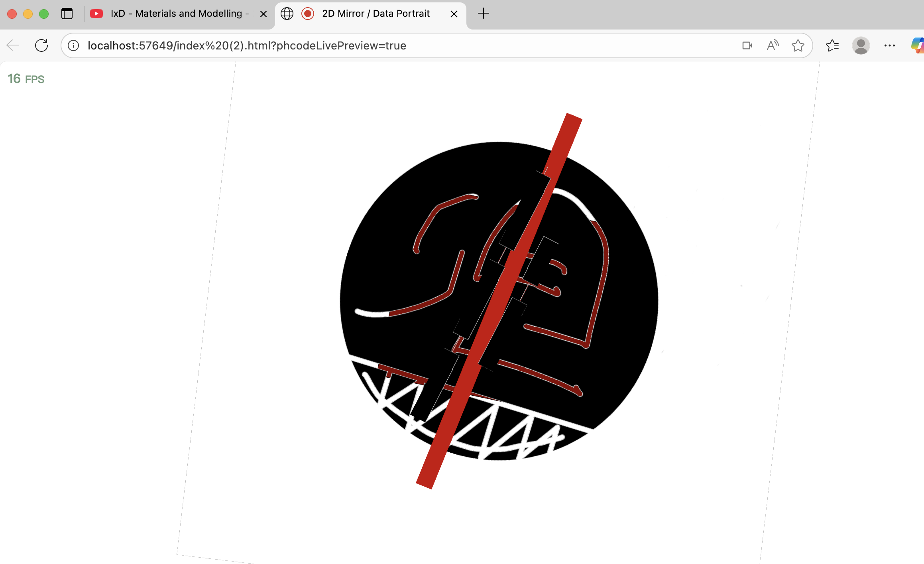Expand the favorites bar star-list control

point(833,45)
